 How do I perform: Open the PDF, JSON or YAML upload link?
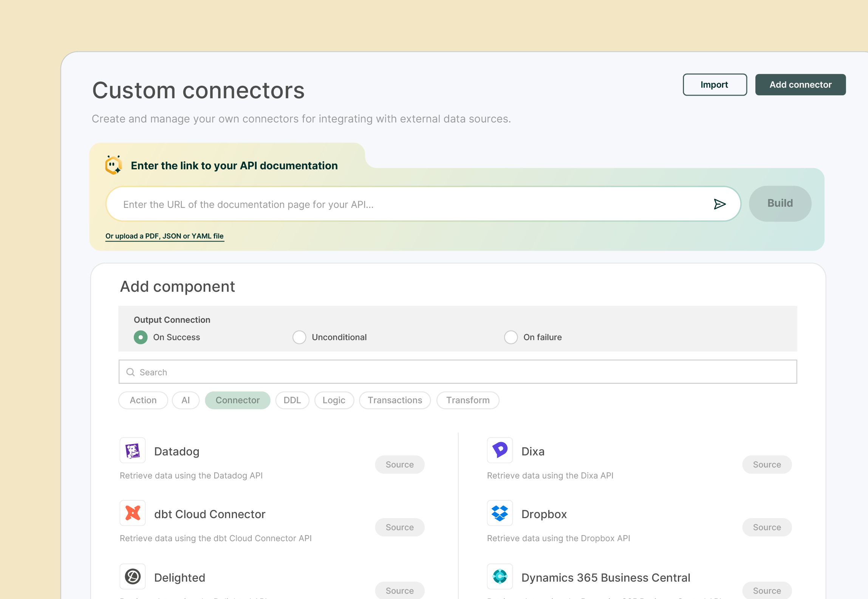coord(164,235)
